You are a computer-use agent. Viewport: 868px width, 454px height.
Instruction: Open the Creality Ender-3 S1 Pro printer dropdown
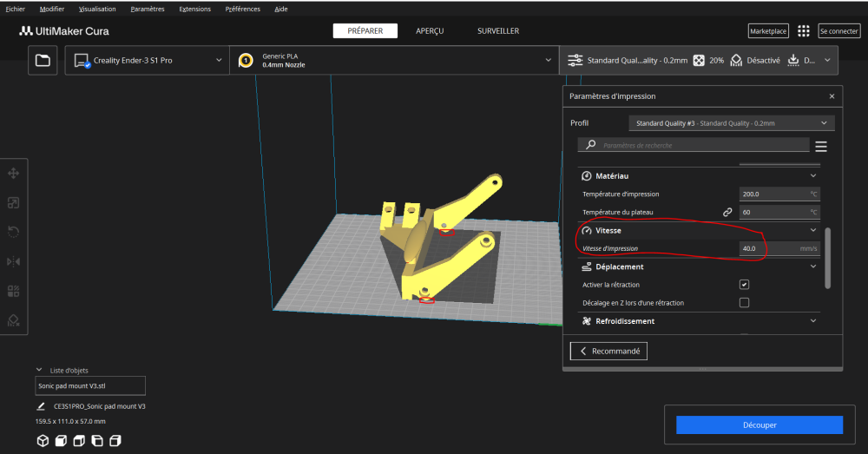[x=148, y=61]
